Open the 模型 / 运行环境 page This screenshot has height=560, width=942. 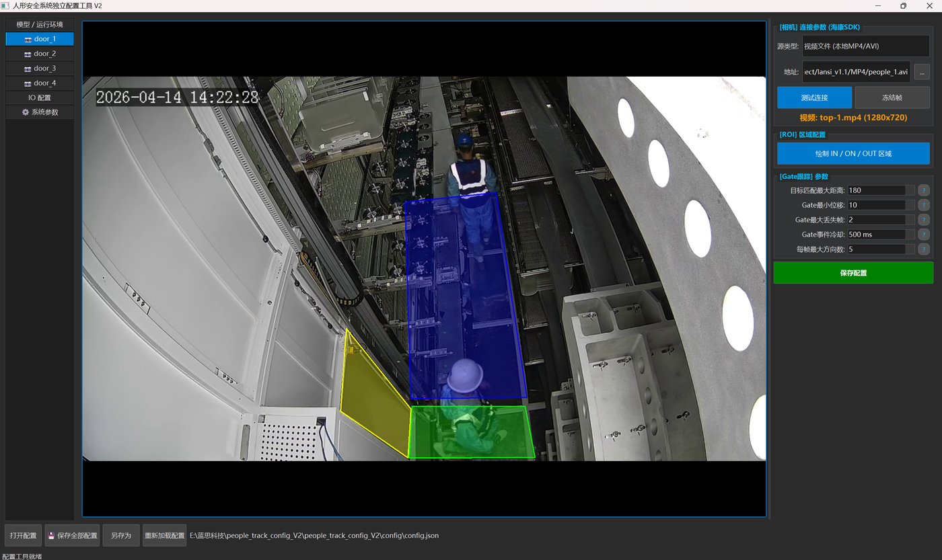tap(40, 25)
